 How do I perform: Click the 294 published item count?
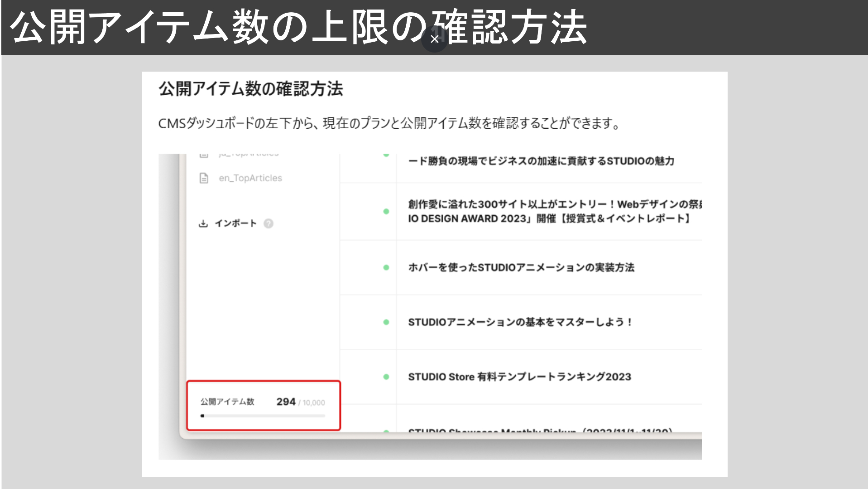pyautogui.click(x=286, y=402)
